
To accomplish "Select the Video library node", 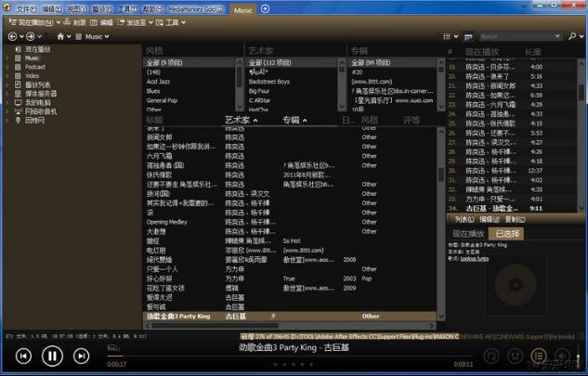I will pos(32,75).
